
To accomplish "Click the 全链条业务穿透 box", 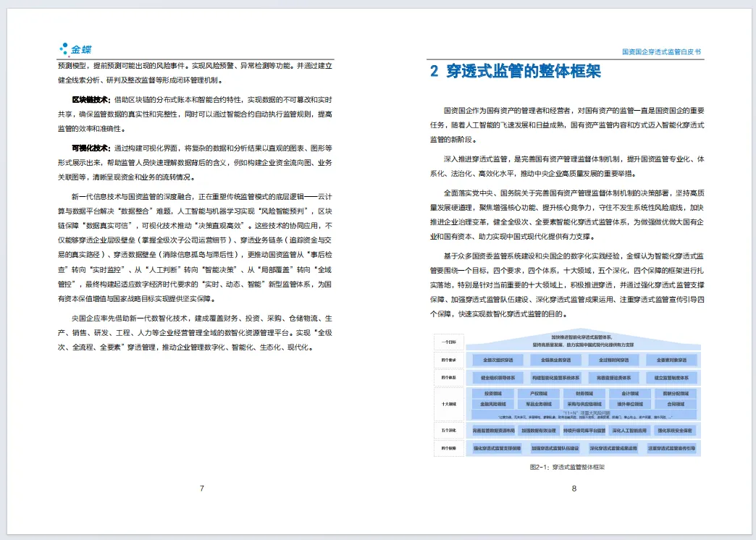I will point(556,360).
